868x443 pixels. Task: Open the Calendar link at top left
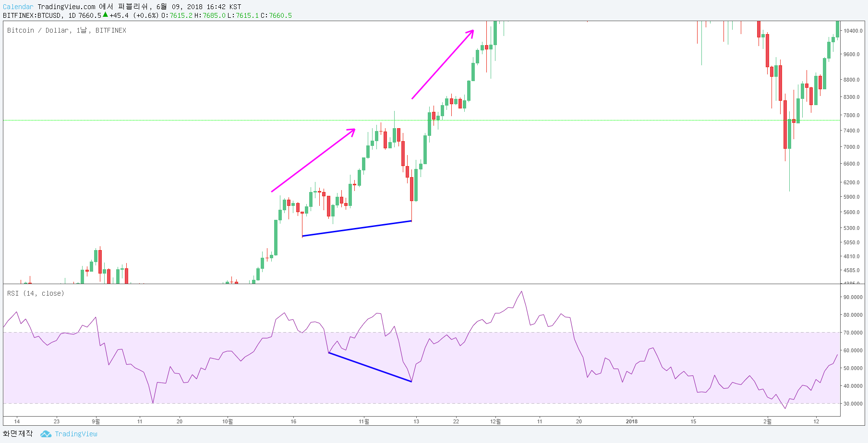tap(18, 7)
